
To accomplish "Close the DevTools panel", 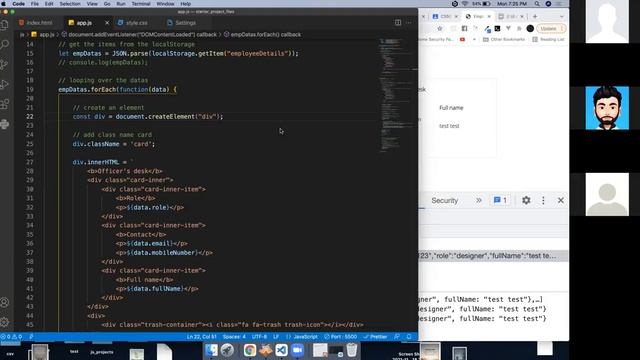I will coord(561,200).
